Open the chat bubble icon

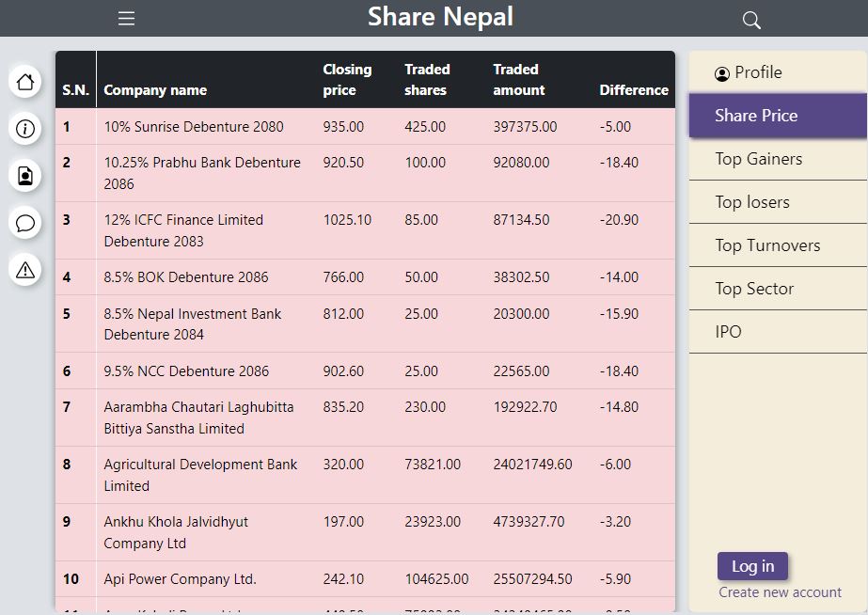(x=25, y=223)
